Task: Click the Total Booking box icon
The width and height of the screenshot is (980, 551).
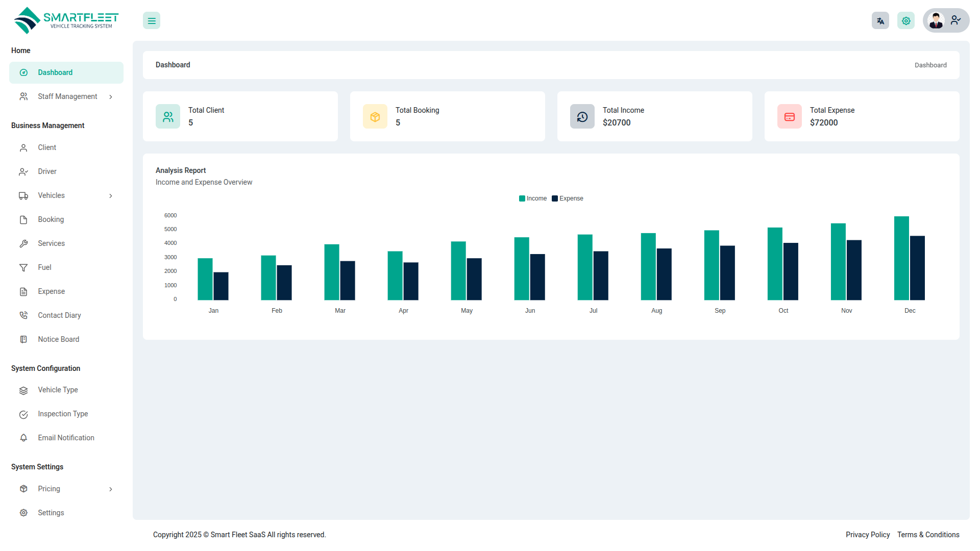Action: point(375,117)
